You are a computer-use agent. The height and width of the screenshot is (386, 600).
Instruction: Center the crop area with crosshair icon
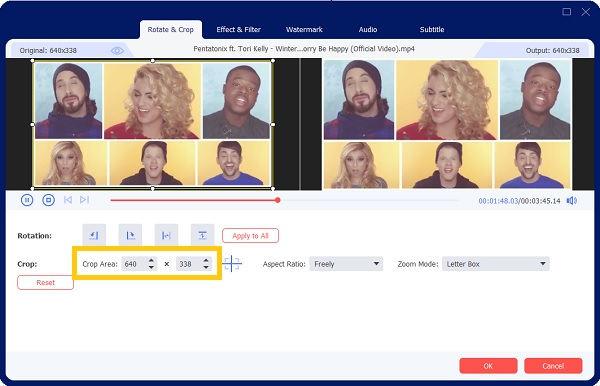click(232, 264)
